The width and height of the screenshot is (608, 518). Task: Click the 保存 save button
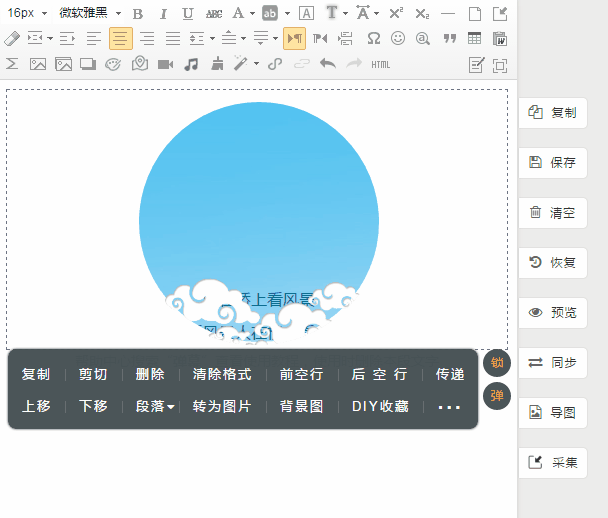(553, 162)
